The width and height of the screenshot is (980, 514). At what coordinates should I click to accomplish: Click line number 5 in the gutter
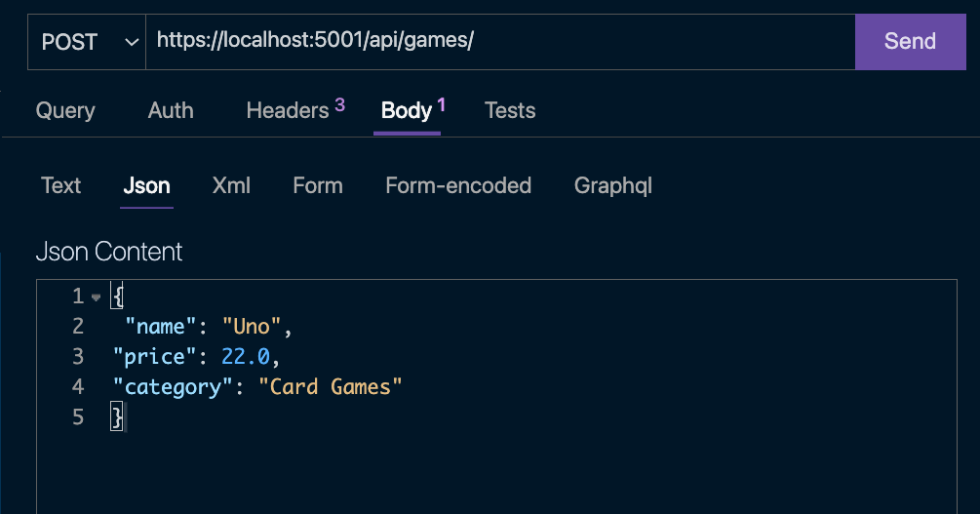tap(78, 417)
